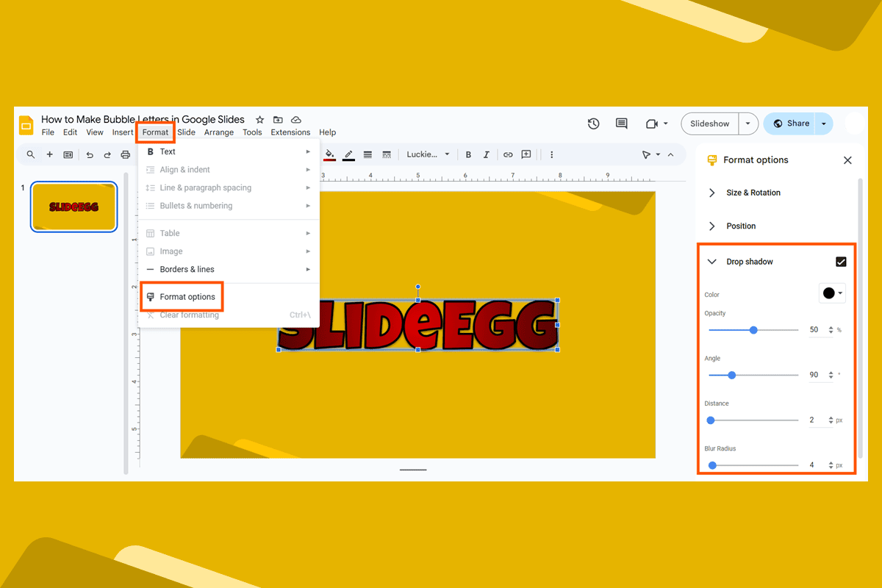Toggle bold formatting in the toolbar
Image resolution: width=882 pixels, height=588 pixels.
[468, 154]
